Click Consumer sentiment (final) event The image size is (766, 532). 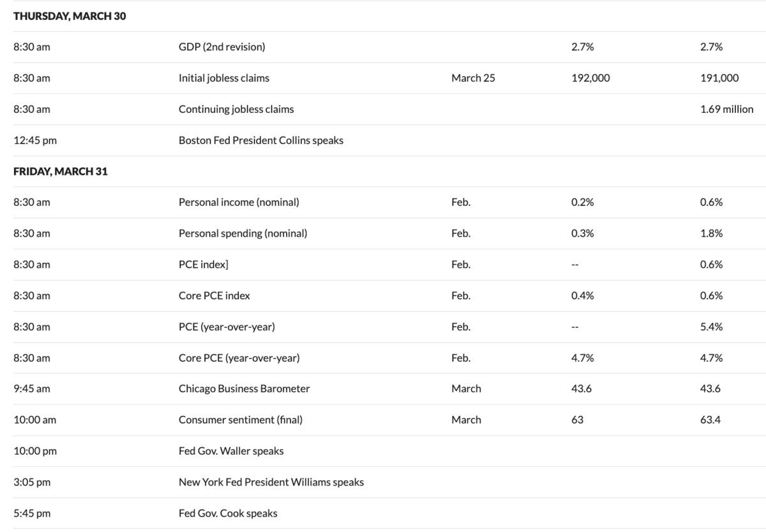pos(240,420)
